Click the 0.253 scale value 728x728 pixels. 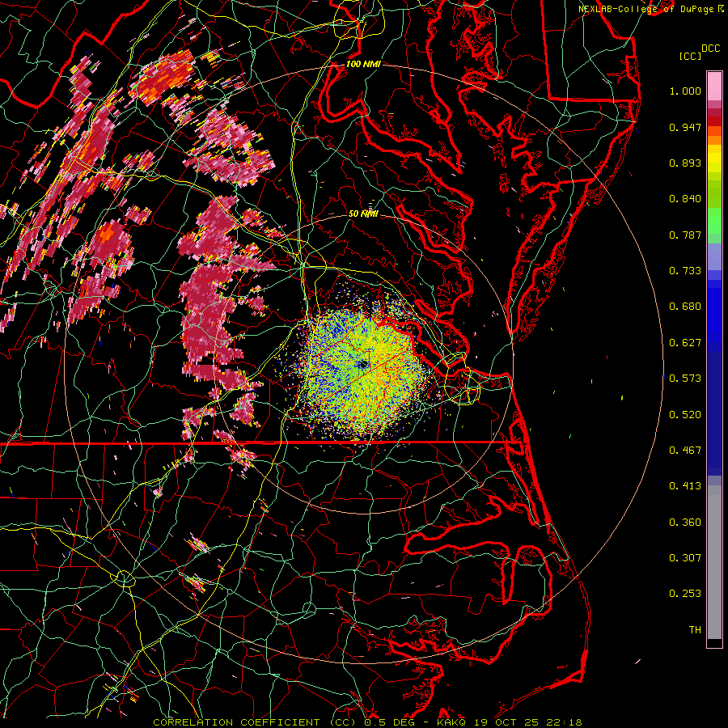(685, 594)
